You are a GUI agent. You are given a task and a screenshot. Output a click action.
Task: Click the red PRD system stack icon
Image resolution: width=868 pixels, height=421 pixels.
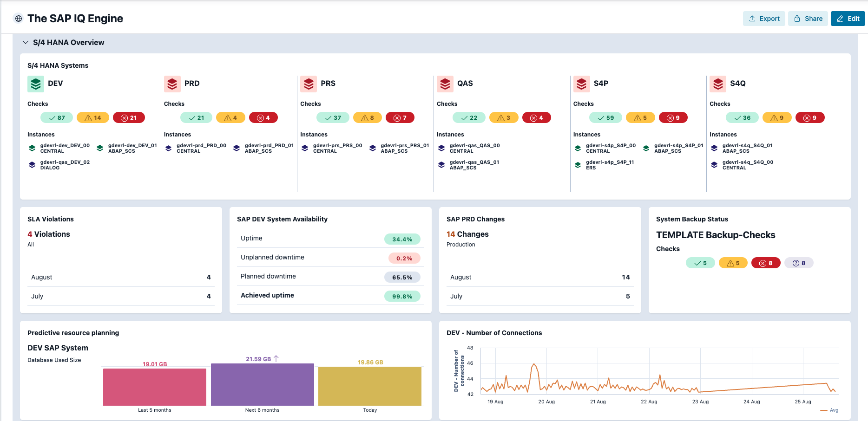(172, 84)
